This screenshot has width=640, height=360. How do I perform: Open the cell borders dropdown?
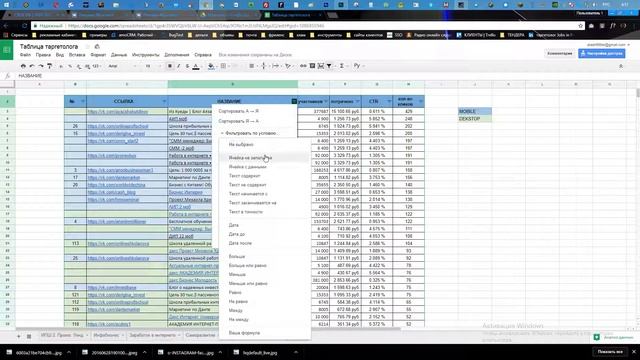[224, 66]
